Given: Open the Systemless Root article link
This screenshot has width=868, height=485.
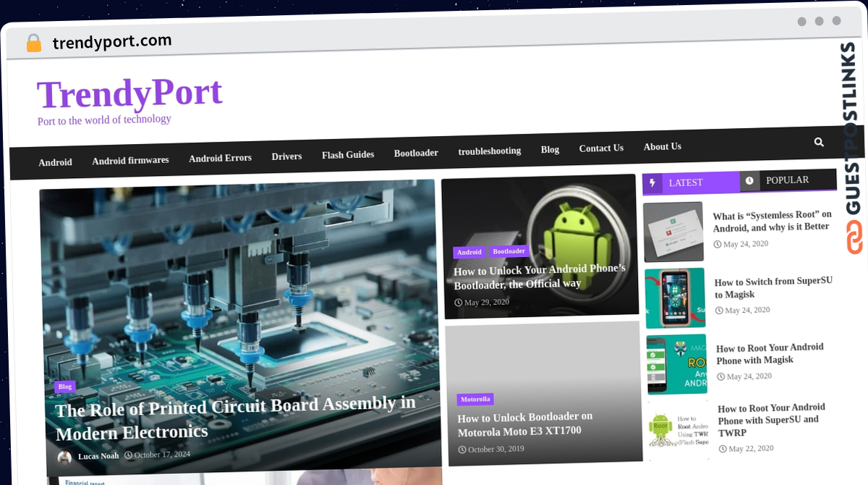Looking at the screenshot, I should [x=772, y=222].
